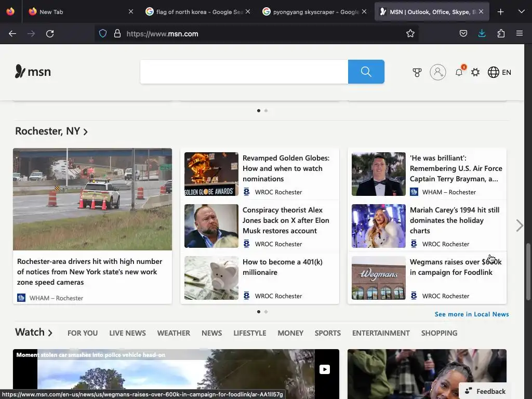Close the New Tab tab
This screenshot has height=399, width=532.
[x=131, y=12]
